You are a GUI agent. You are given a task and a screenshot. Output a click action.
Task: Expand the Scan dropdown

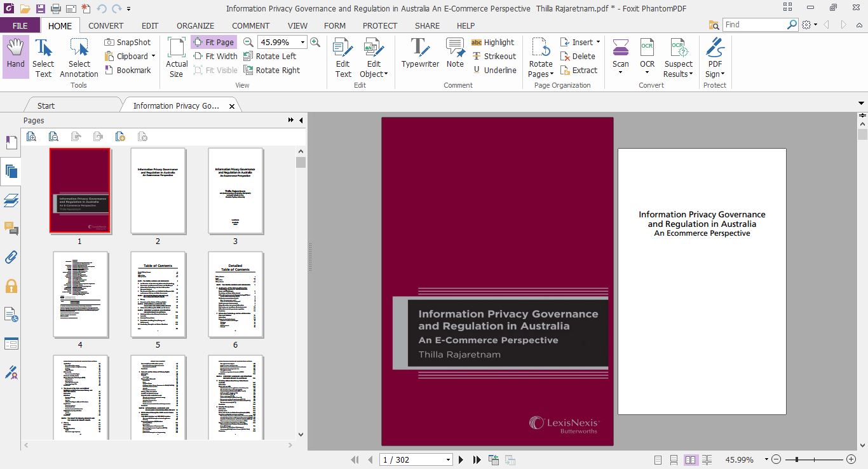[621, 72]
